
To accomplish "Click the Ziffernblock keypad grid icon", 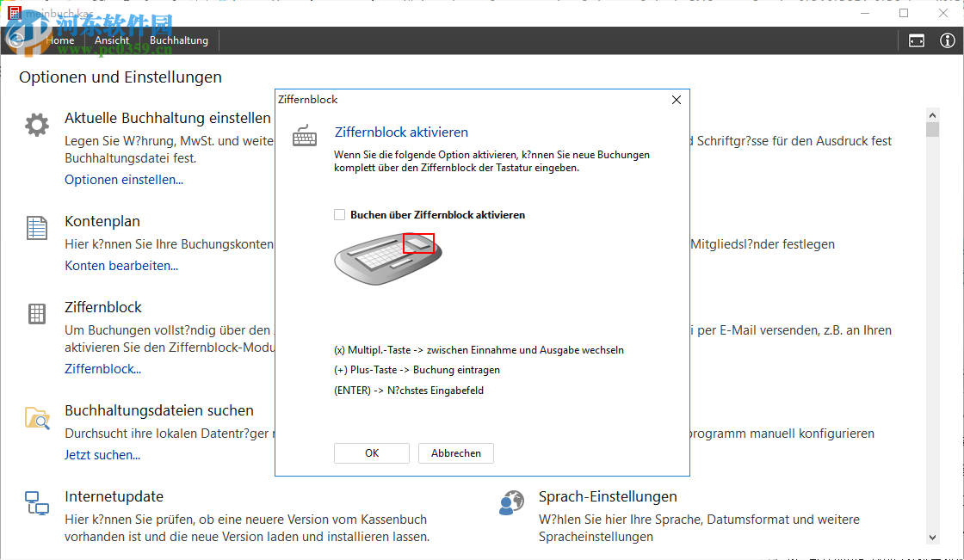I will tap(37, 314).
